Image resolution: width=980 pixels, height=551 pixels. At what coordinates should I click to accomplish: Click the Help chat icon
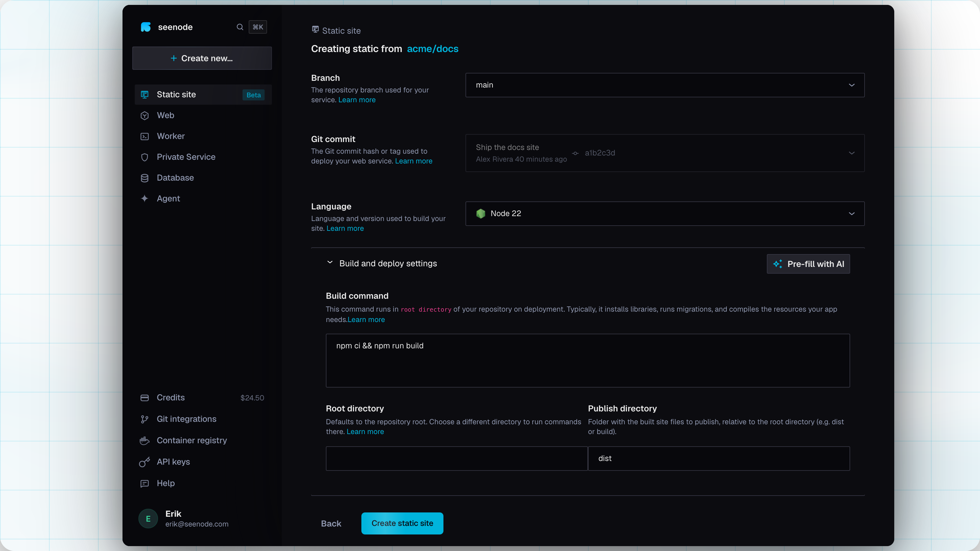(145, 483)
